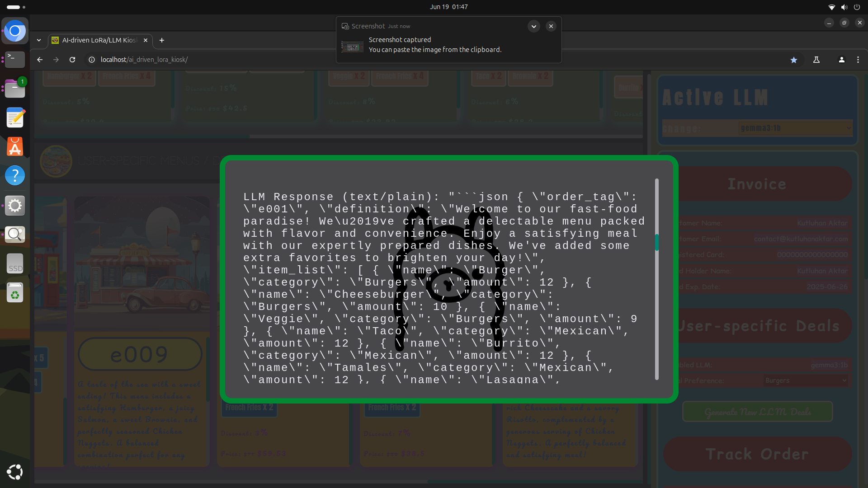This screenshot has height=488, width=868.
Task: Click the Active LLM heading
Action: point(715,97)
